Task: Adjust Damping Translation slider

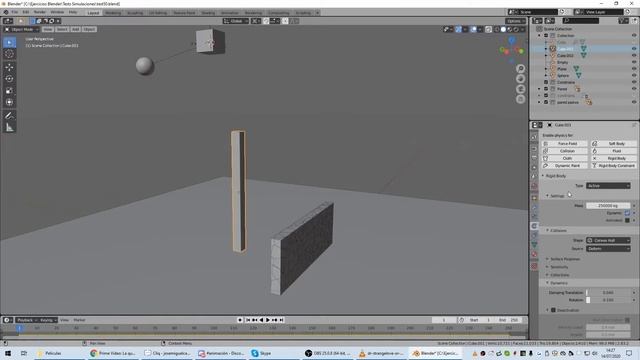Action: 608,293
